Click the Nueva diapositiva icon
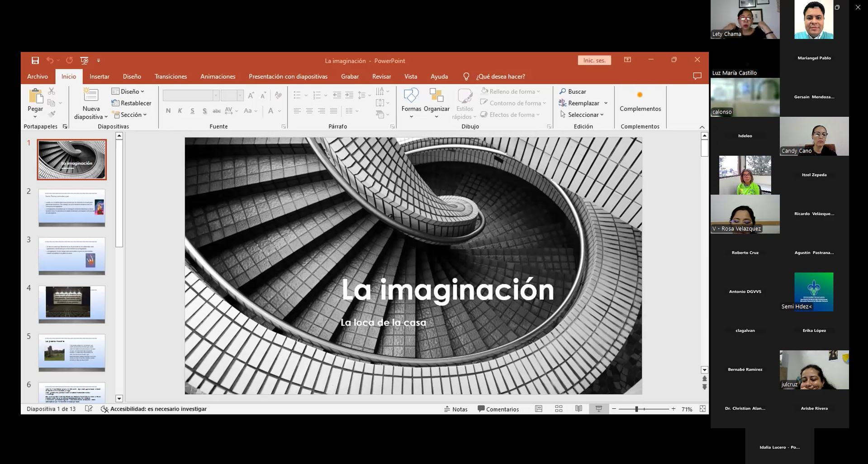 (91, 96)
